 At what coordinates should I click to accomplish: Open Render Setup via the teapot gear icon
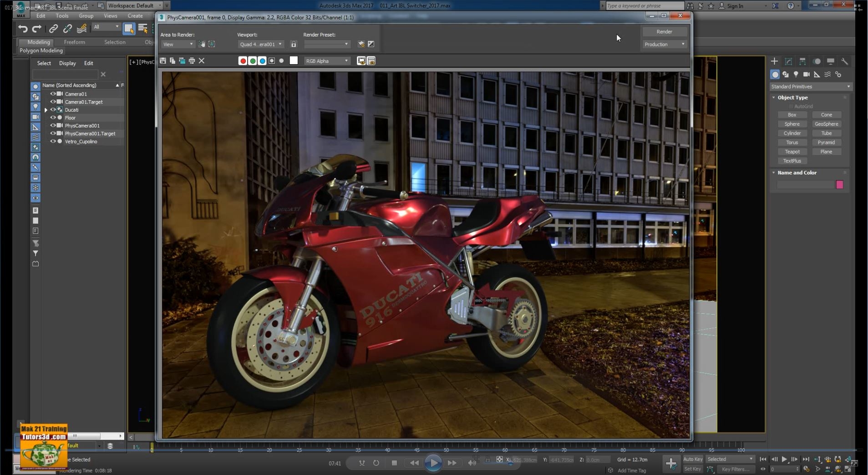click(361, 44)
